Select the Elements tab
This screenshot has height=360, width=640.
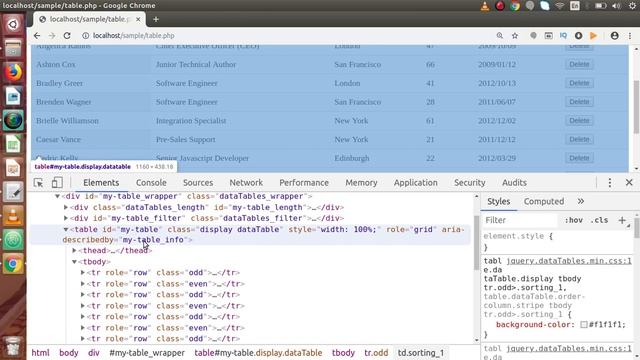101,183
